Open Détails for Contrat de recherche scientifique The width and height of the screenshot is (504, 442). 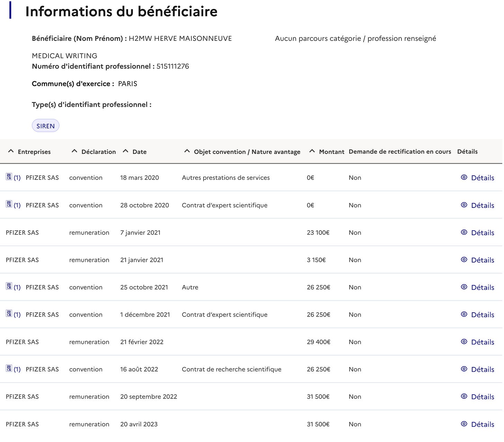(483, 369)
